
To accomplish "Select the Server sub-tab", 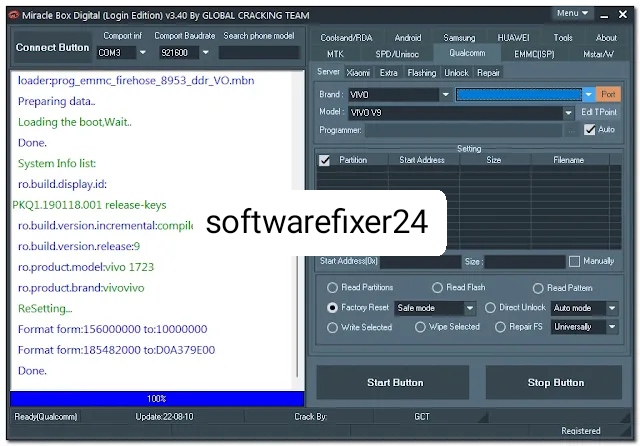I will click(328, 72).
